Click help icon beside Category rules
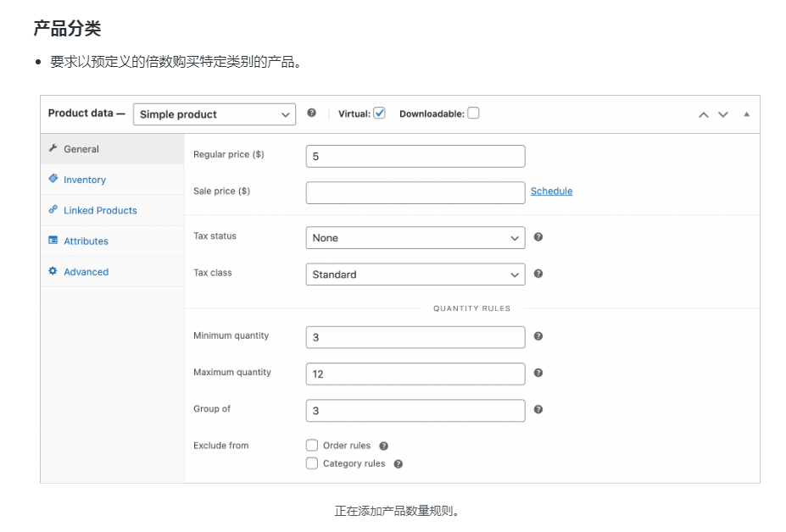The width and height of the screenshot is (786, 532). 398,464
